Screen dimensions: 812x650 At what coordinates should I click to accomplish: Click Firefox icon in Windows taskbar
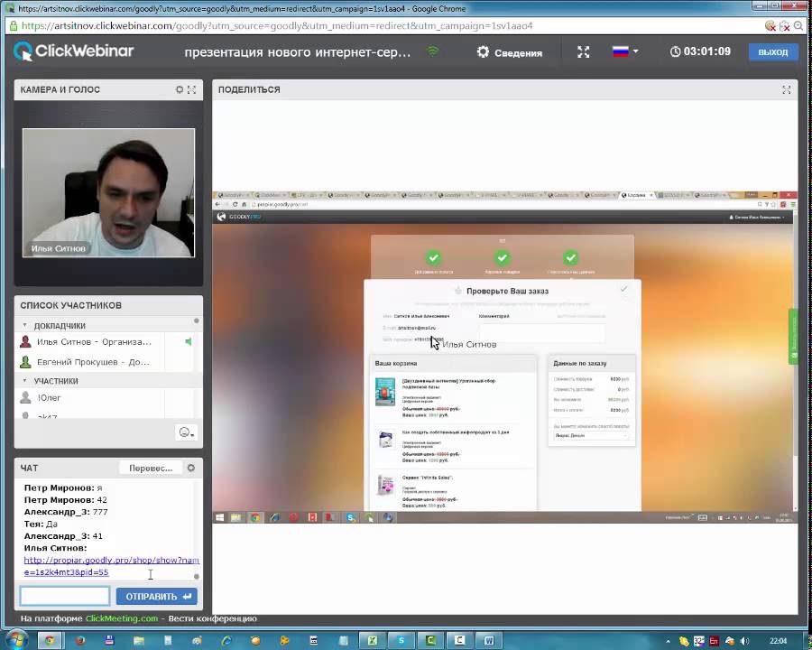[x=79, y=640]
